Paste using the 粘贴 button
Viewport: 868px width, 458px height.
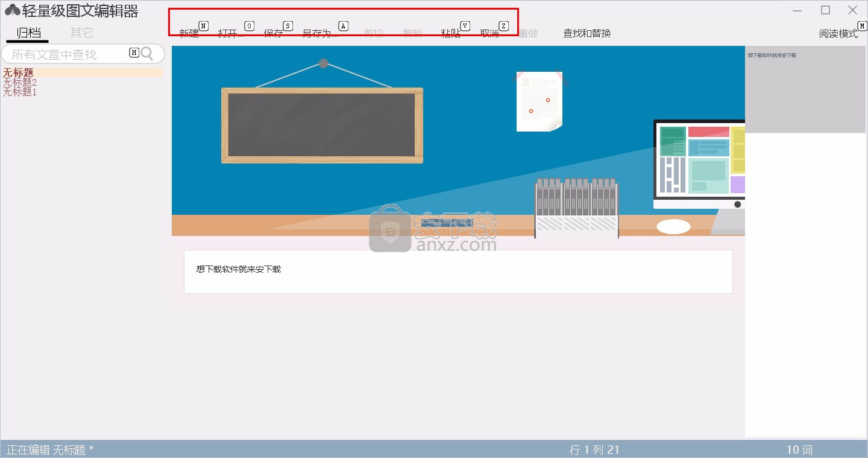pyautogui.click(x=451, y=33)
